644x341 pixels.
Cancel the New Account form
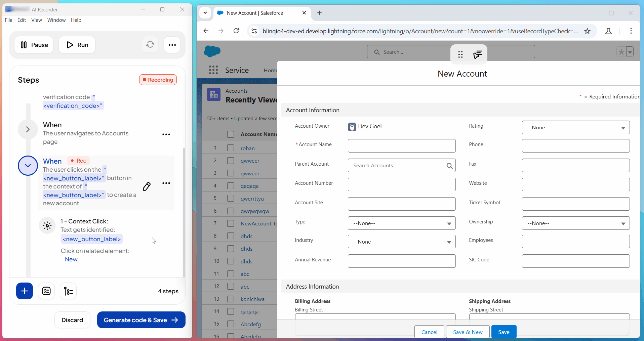tap(429, 332)
